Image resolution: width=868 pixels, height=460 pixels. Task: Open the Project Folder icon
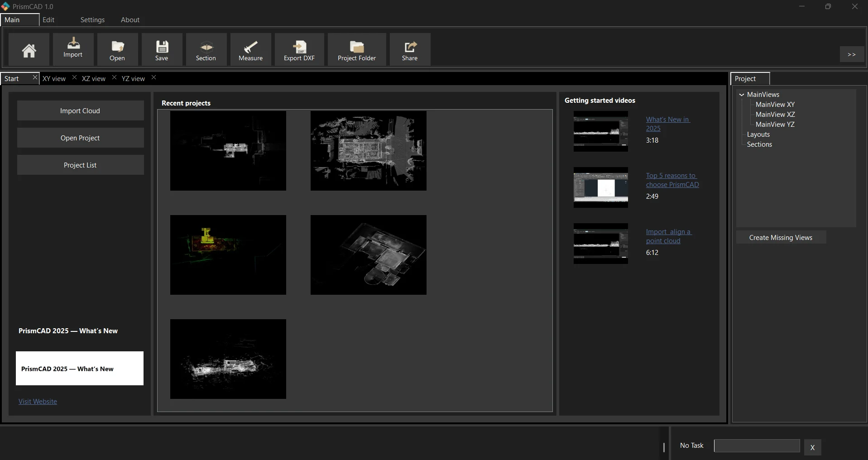[x=357, y=50]
